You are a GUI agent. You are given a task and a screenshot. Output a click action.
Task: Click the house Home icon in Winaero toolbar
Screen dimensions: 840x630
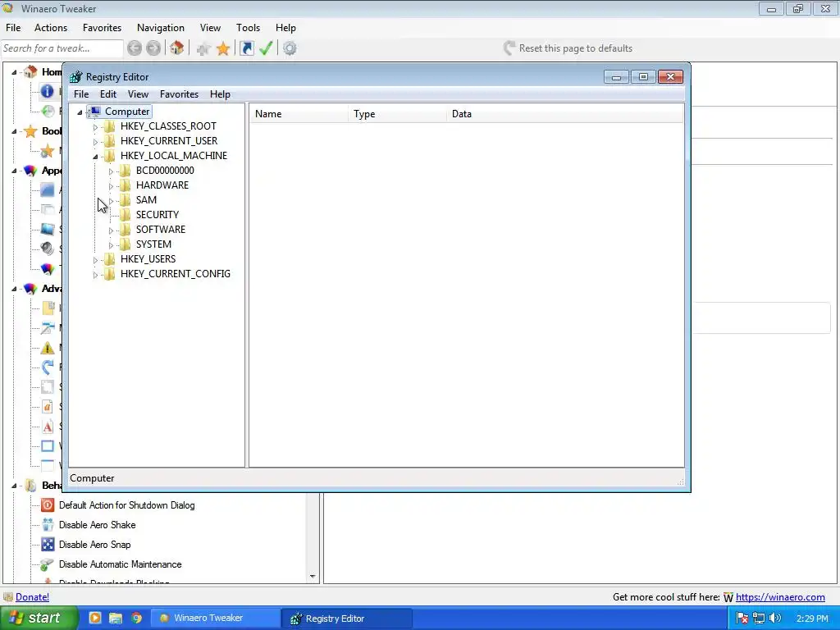click(177, 48)
